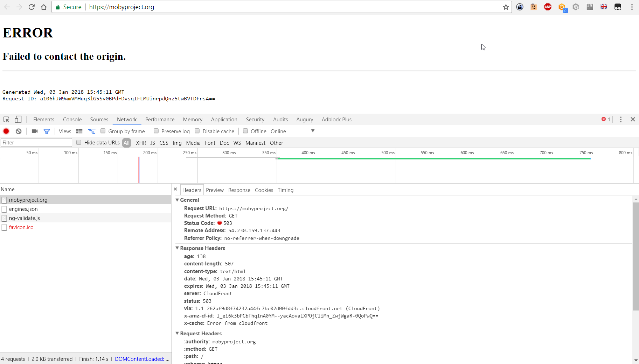639x364 pixels.
Task: Close the request details pane
Action: point(175,189)
